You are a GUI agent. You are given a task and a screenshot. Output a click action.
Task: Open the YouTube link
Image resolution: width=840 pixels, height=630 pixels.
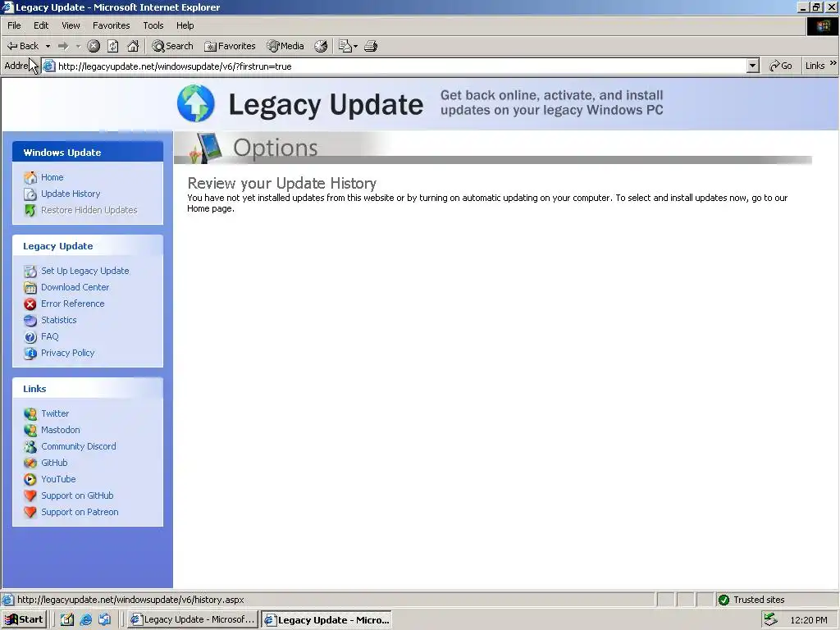[x=58, y=479]
